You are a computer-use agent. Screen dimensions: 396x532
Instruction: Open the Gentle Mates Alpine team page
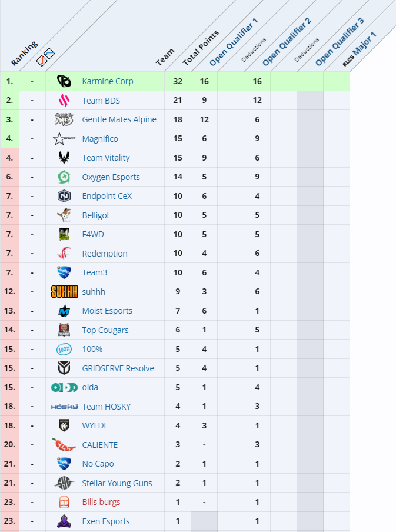point(119,119)
